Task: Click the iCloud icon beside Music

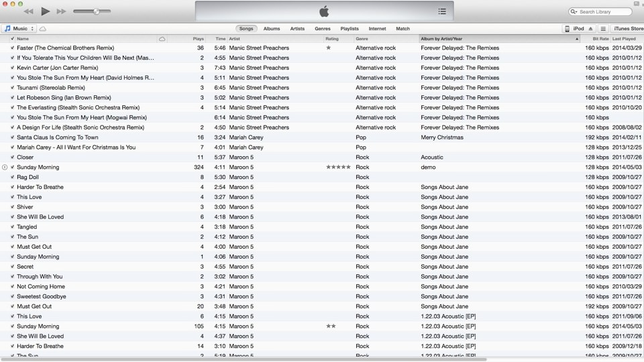Action: [43, 29]
